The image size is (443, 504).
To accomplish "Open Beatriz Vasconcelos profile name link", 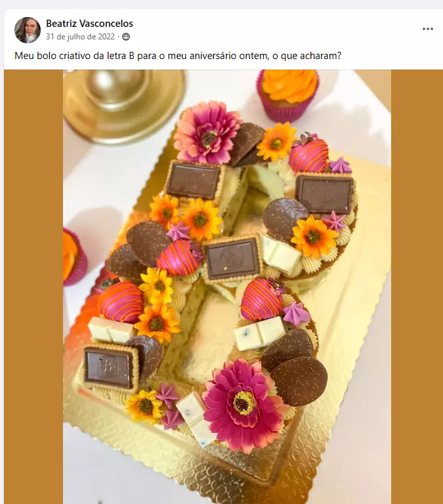I will coord(89,24).
